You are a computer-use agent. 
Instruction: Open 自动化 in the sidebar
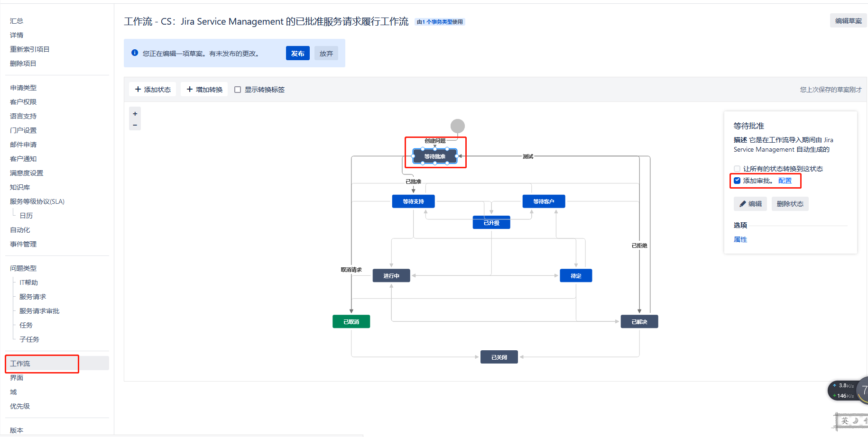[20, 230]
